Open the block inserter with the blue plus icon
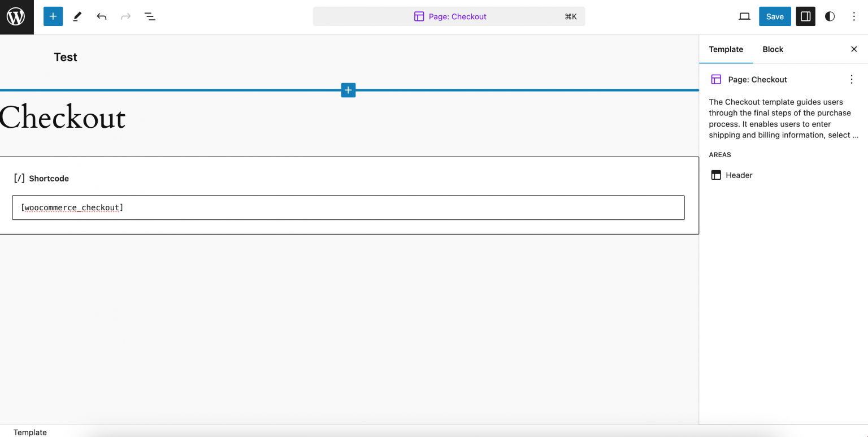 [x=53, y=16]
